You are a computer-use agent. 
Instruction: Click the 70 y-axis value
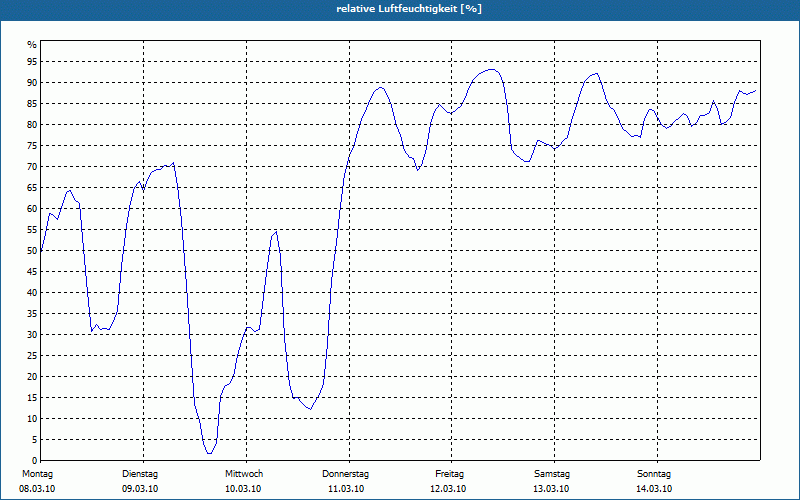[x=32, y=167]
